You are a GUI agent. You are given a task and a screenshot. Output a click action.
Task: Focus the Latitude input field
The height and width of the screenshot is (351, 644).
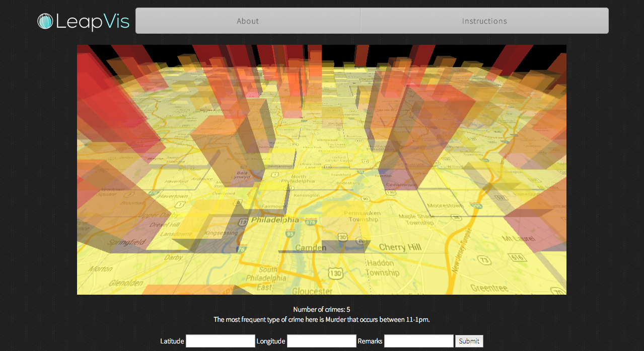[x=221, y=341]
